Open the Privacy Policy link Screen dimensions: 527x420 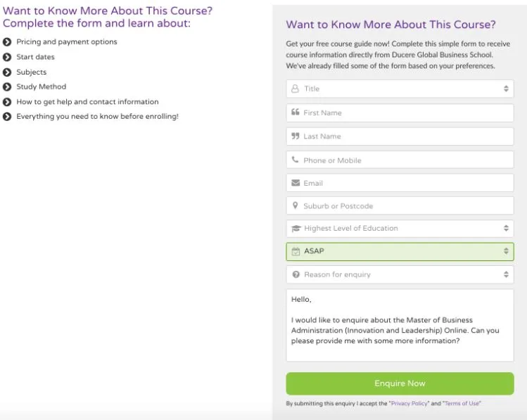[409, 404]
